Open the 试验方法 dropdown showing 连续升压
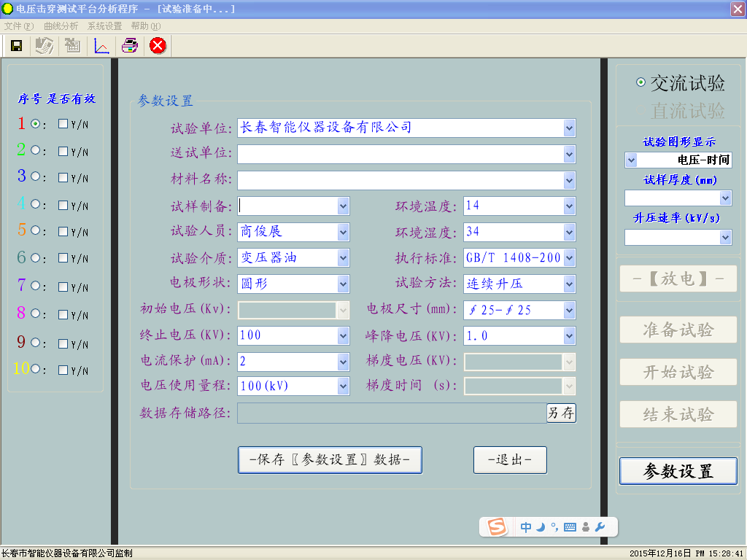 [x=569, y=284]
